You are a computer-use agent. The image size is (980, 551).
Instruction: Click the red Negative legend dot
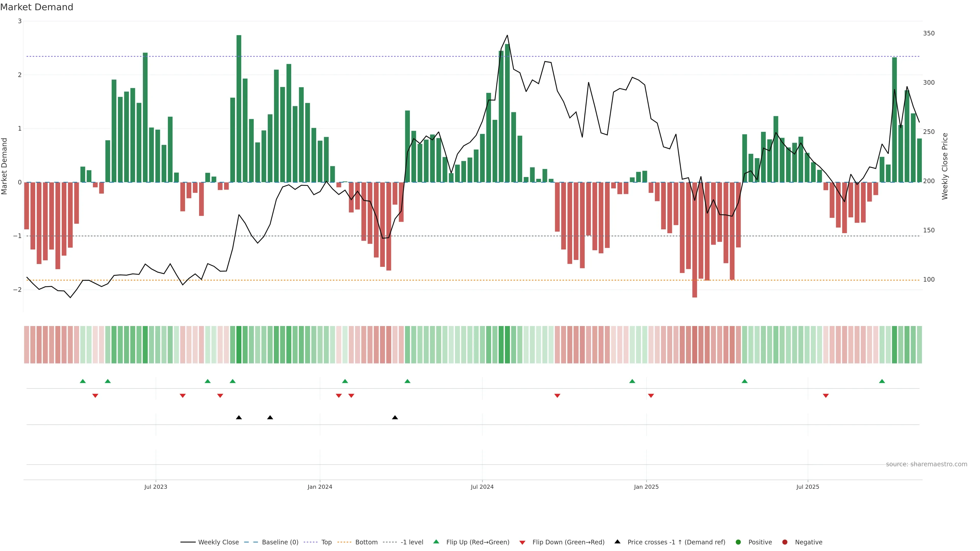(785, 542)
